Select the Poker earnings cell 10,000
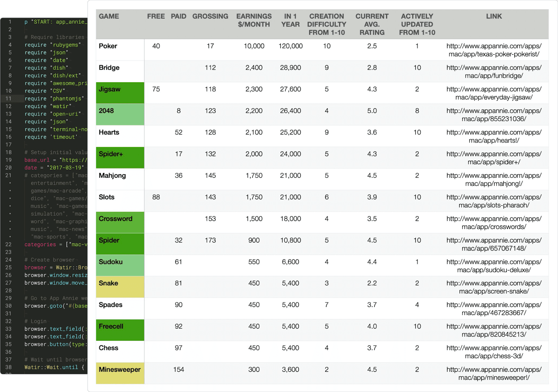 coord(254,46)
